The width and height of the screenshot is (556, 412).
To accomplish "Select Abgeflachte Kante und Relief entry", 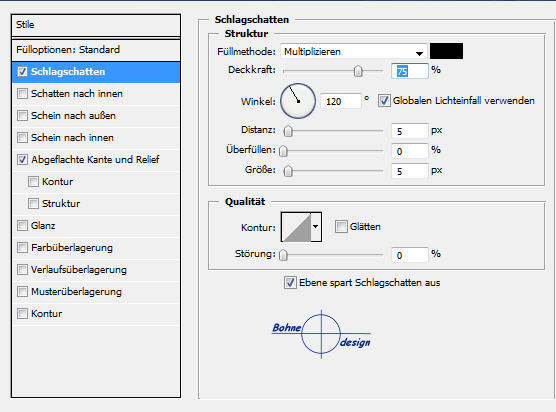I will (95, 160).
